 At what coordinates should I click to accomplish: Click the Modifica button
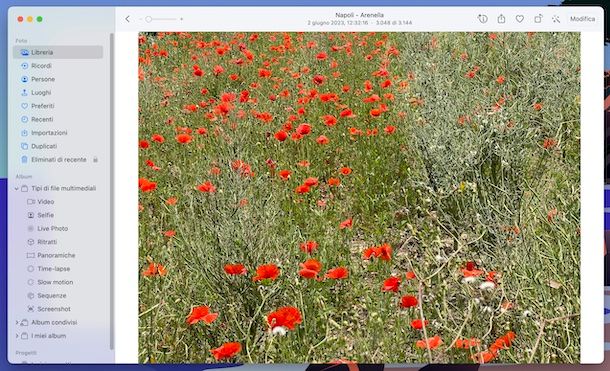(x=582, y=19)
